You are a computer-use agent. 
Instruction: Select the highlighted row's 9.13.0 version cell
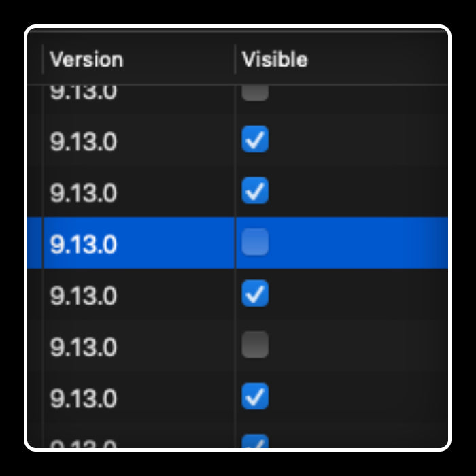pos(84,244)
